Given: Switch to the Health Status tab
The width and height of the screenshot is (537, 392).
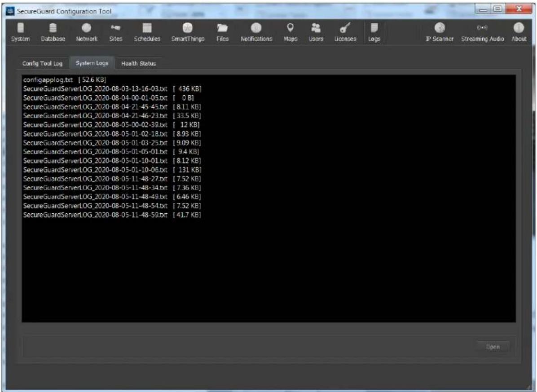Looking at the screenshot, I should 138,63.
